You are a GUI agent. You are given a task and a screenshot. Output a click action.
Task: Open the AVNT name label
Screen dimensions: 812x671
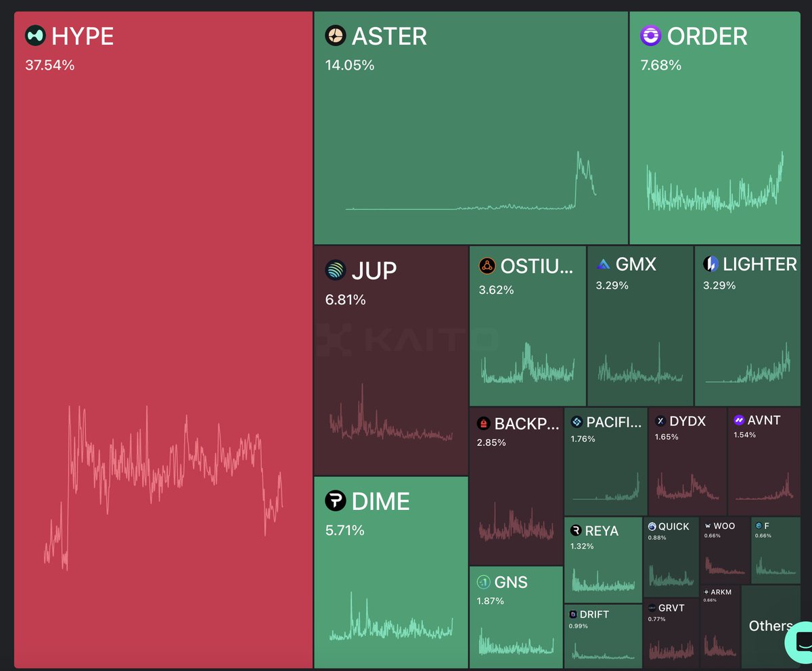(x=764, y=420)
